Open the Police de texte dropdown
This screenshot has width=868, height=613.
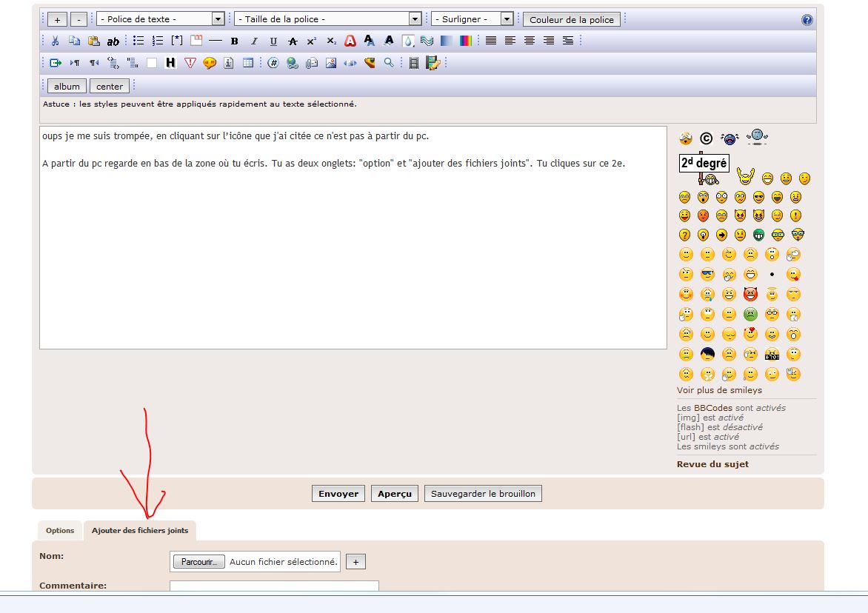point(160,19)
